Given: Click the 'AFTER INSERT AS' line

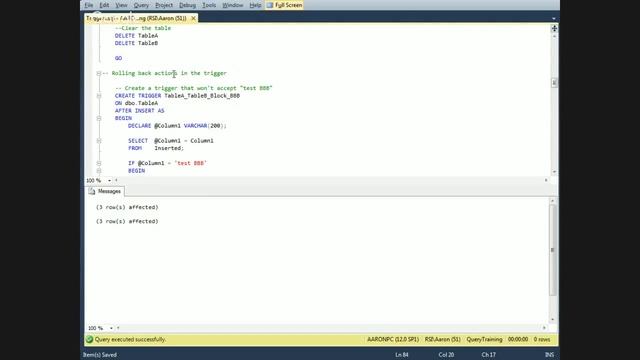Looking at the screenshot, I should point(140,111).
